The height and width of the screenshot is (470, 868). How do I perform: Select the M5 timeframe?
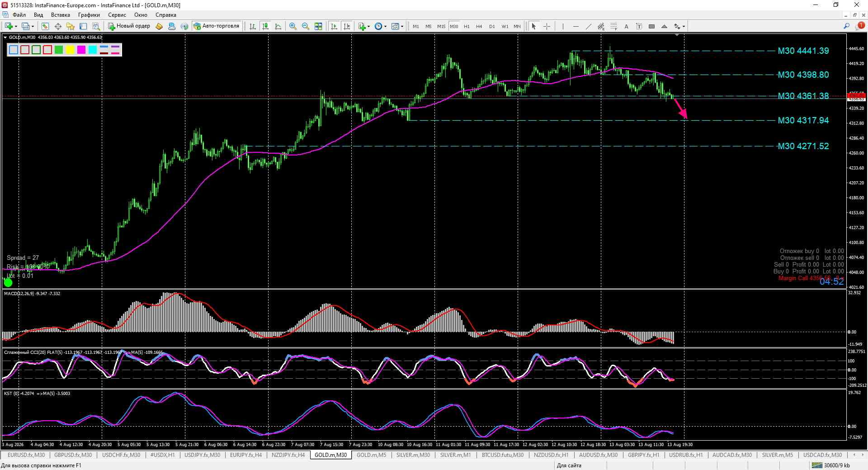coord(428,26)
